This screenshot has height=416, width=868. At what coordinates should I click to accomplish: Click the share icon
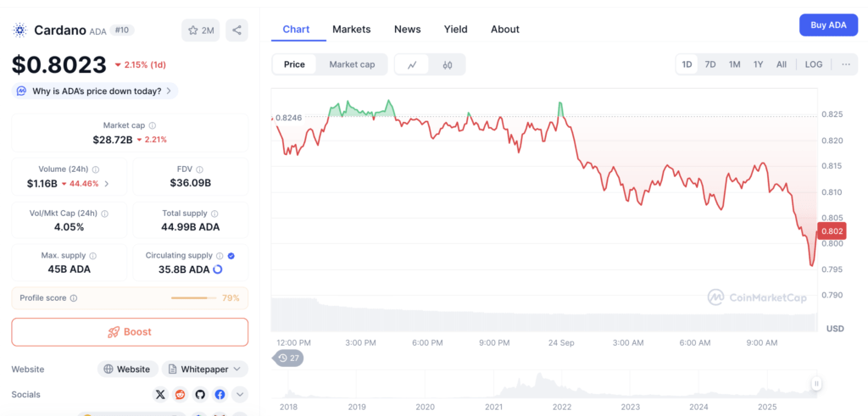click(x=237, y=31)
